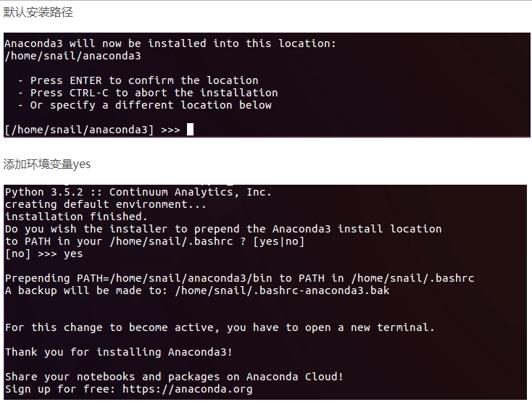The image size is (532, 402).
Task: Click the 'Thank you for installing Anaconda3!' line
Action: pos(118,352)
